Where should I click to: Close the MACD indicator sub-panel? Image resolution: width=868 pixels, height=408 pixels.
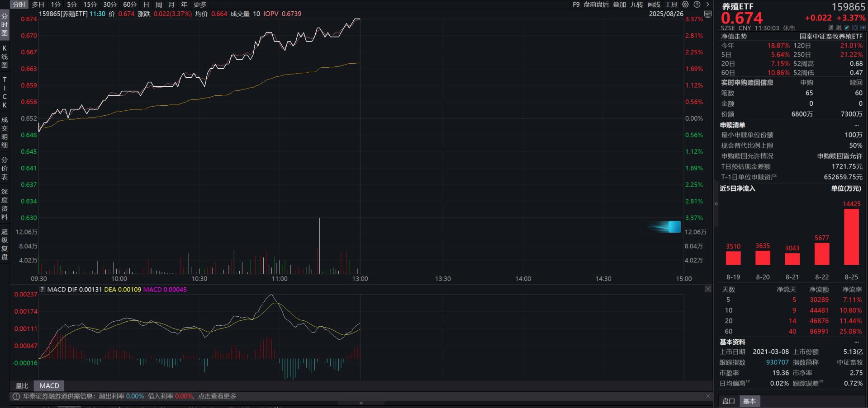point(708,289)
